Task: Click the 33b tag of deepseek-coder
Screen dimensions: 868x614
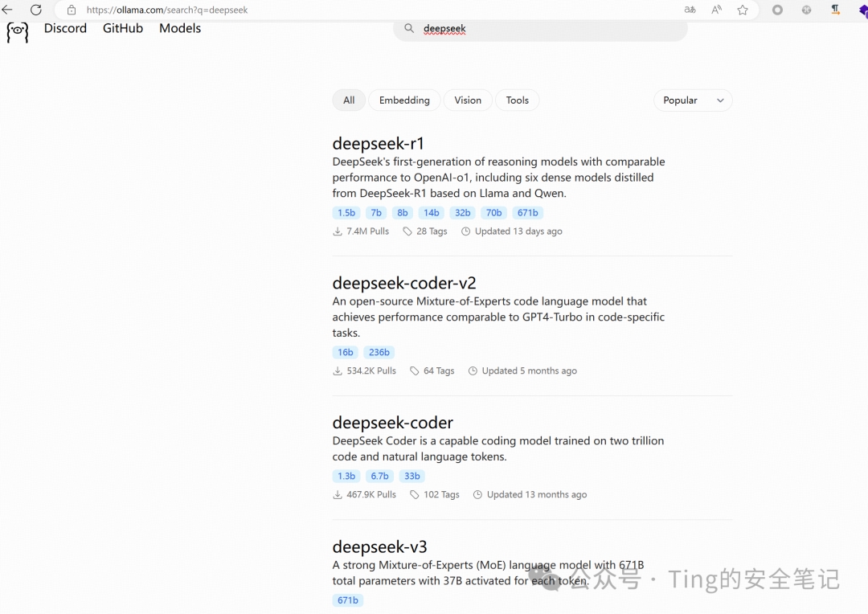Action: (x=411, y=476)
